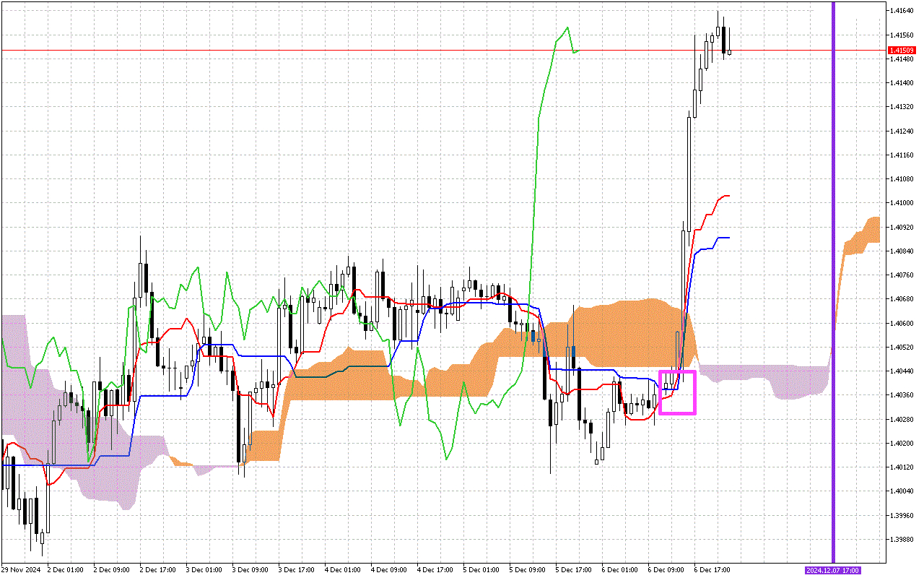Click the 1.40680 price axis label
This screenshot has height=578, width=924.
(902, 299)
